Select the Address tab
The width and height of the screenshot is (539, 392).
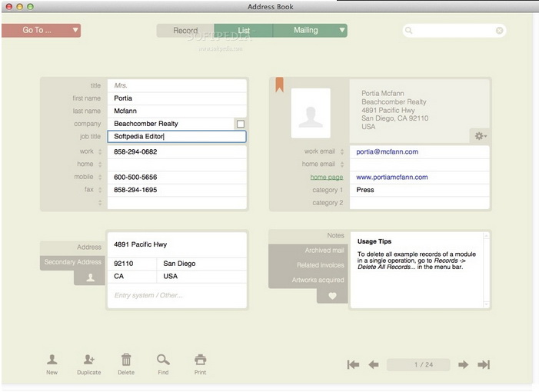click(x=72, y=247)
